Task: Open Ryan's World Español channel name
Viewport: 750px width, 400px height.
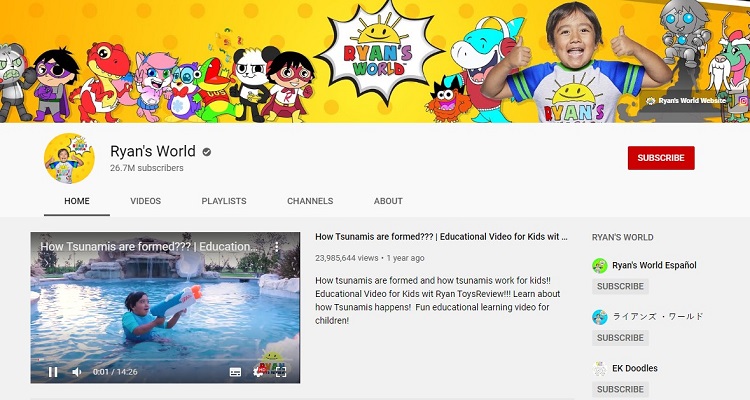Action: point(654,265)
